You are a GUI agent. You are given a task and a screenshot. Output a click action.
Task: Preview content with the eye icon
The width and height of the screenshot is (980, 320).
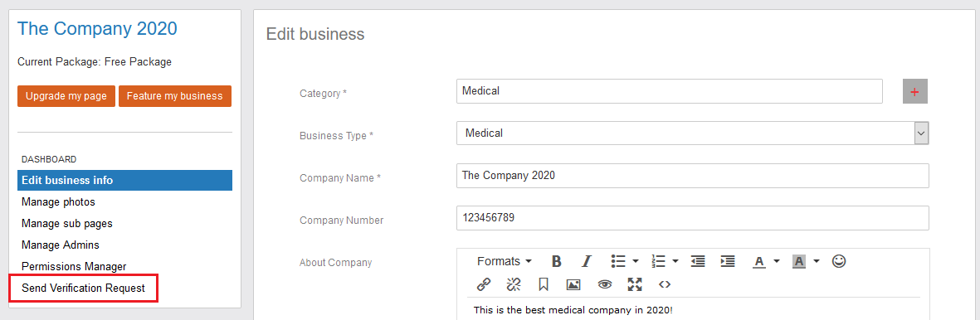[x=604, y=285]
